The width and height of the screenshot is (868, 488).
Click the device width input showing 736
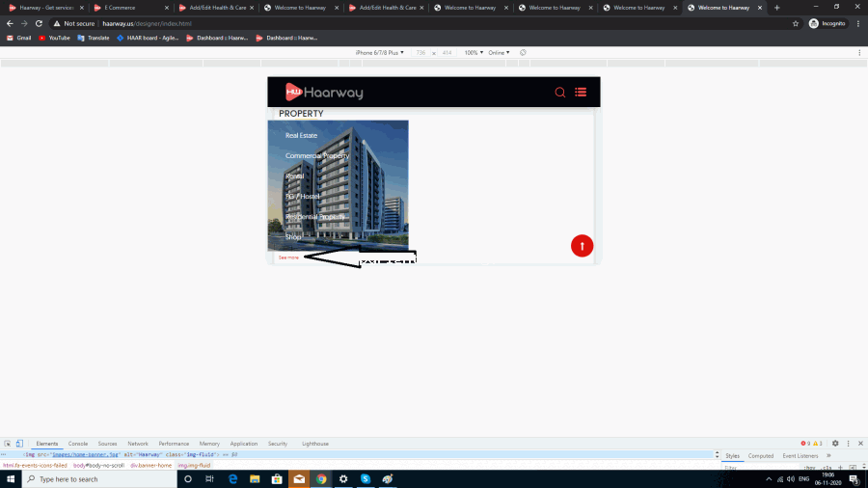point(420,53)
